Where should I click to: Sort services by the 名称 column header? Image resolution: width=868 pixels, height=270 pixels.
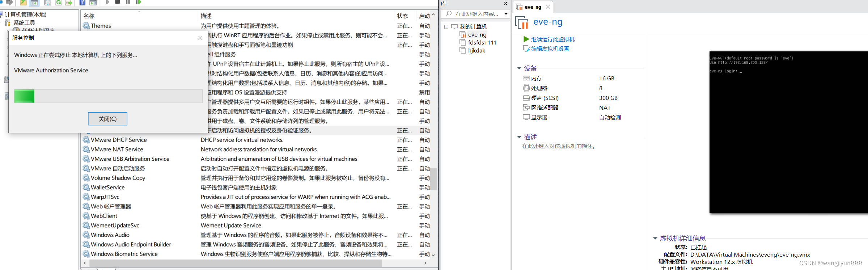click(x=139, y=16)
